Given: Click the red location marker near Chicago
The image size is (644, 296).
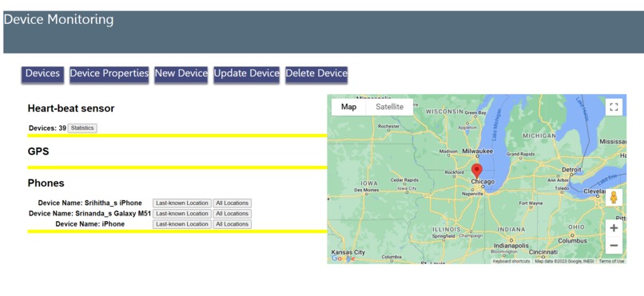Looking at the screenshot, I should (476, 170).
